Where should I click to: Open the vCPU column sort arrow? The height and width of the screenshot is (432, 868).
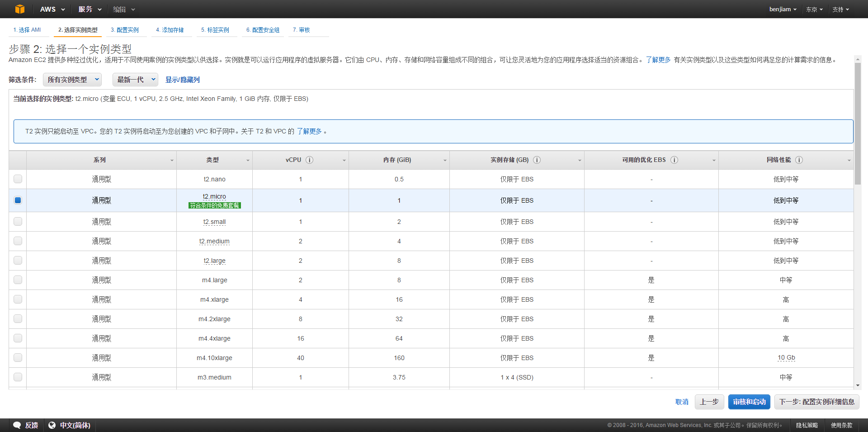point(344,161)
